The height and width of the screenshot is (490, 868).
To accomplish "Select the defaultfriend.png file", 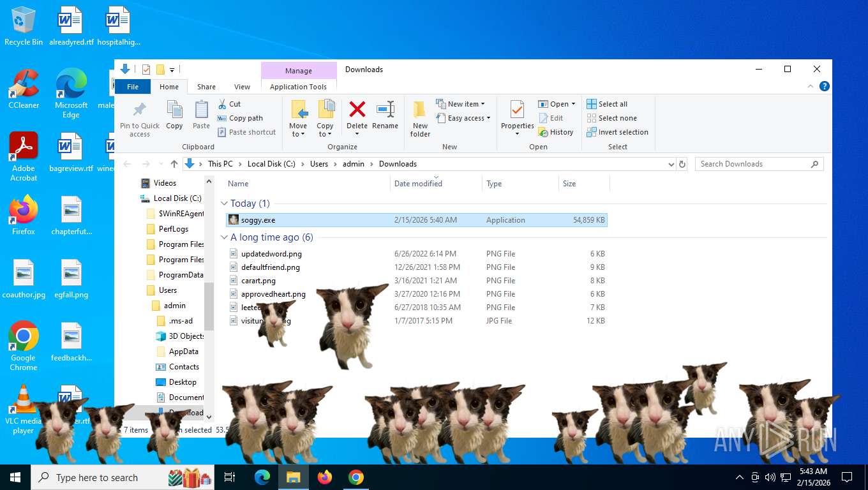I will pos(417,267).
